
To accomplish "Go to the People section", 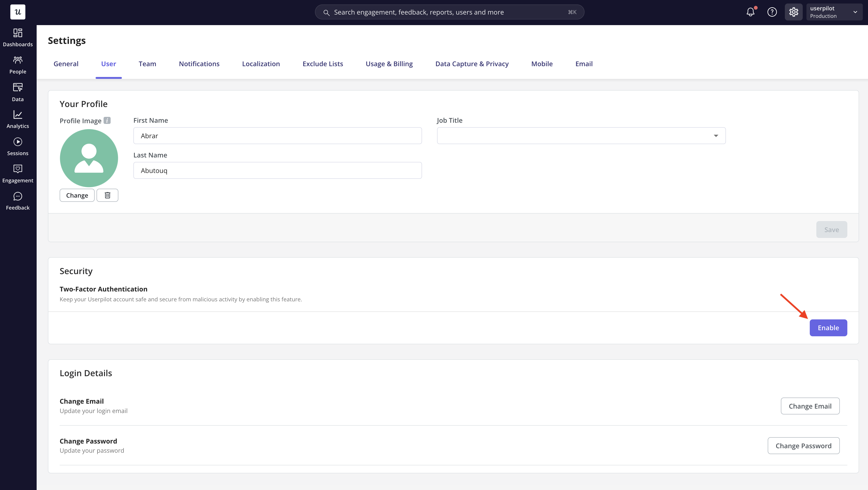I will [18, 65].
